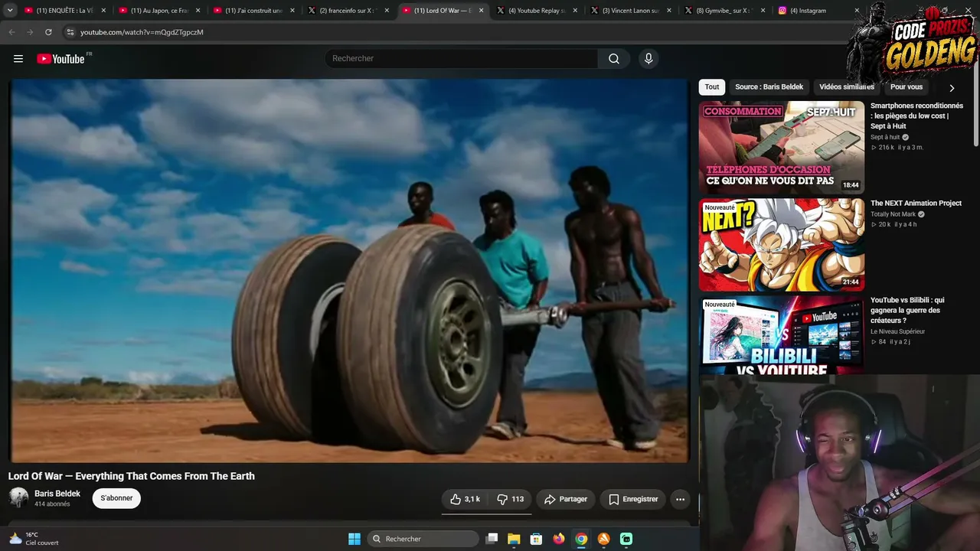Start voice search with microphone icon
The height and width of the screenshot is (551, 980).
pyautogui.click(x=648, y=59)
